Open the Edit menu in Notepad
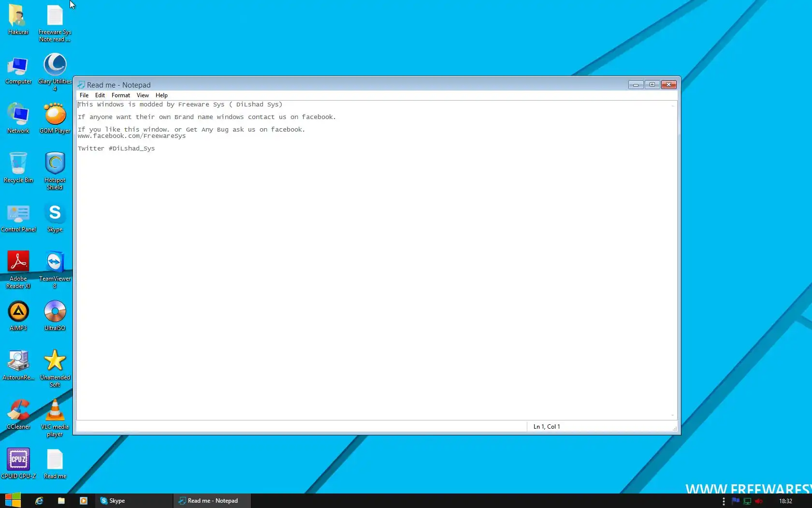This screenshot has height=508, width=812. click(x=100, y=95)
